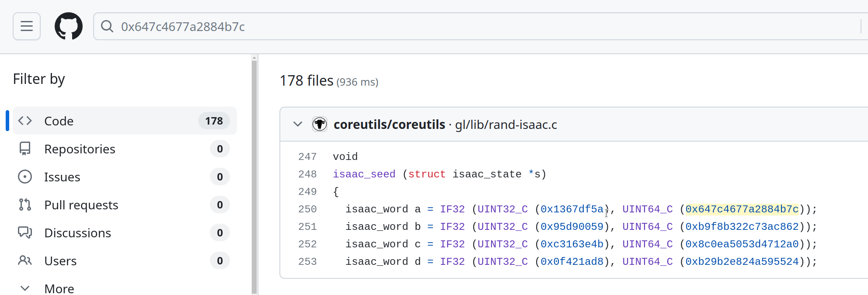
Task: Click the GitHub Octocat logo
Action: tap(69, 26)
